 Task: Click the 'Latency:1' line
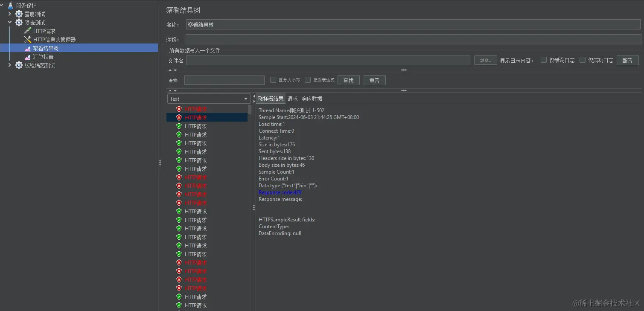[x=269, y=138]
